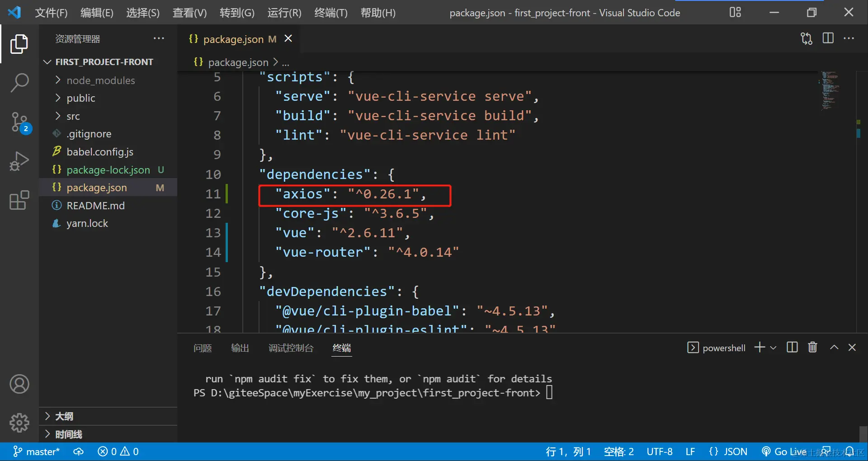Open yarn.lock in explorer
Image resolution: width=868 pixels, height=461 pixels.
(x=108, y=223)
